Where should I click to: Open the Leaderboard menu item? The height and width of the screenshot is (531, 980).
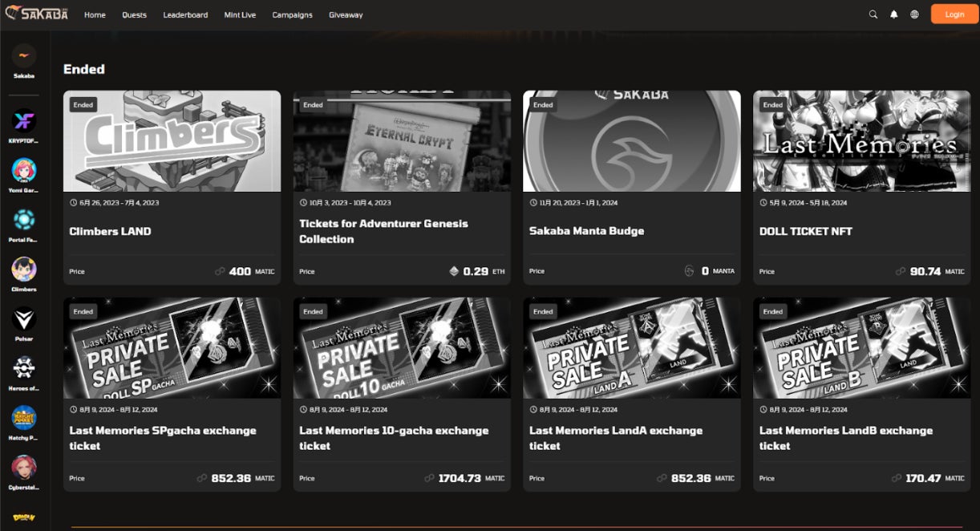pyautogui.click(x=185, y=14)
